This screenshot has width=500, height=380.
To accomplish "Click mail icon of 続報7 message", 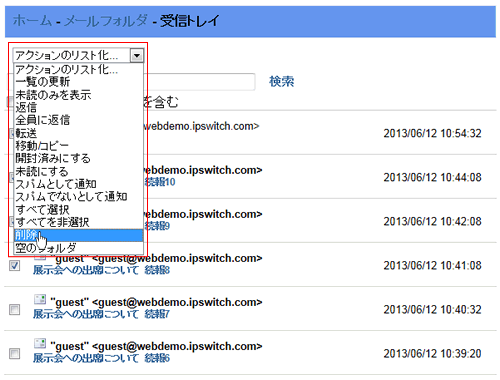I will (40, 299).
